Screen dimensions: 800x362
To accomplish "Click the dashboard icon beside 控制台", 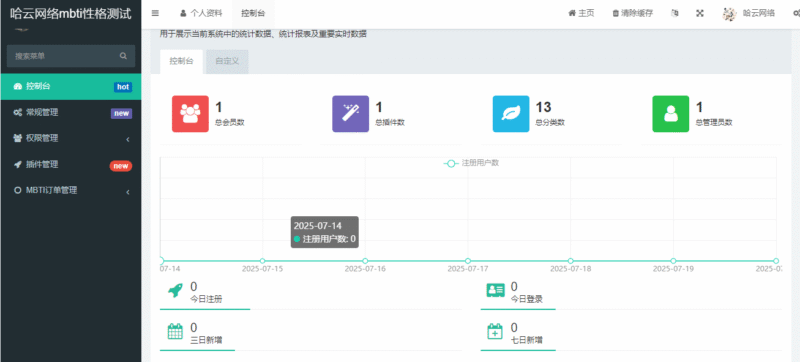I will point(17,86).
